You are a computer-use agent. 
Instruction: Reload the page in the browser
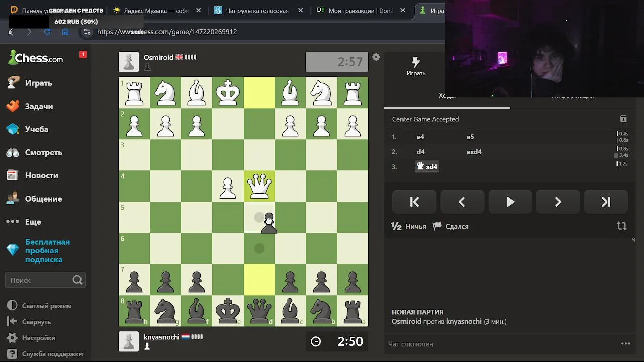coord(47,32)
